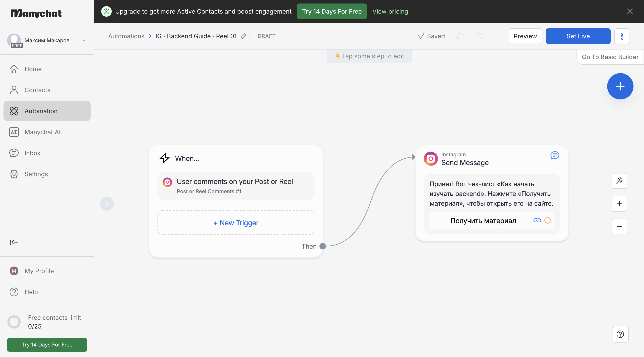Open the View pricing link

coord(390,11)
